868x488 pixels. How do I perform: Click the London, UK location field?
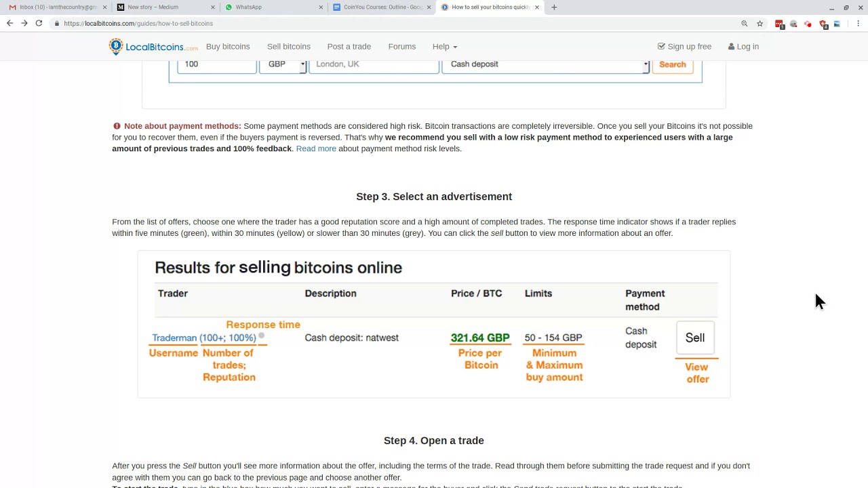coord(374,66)
